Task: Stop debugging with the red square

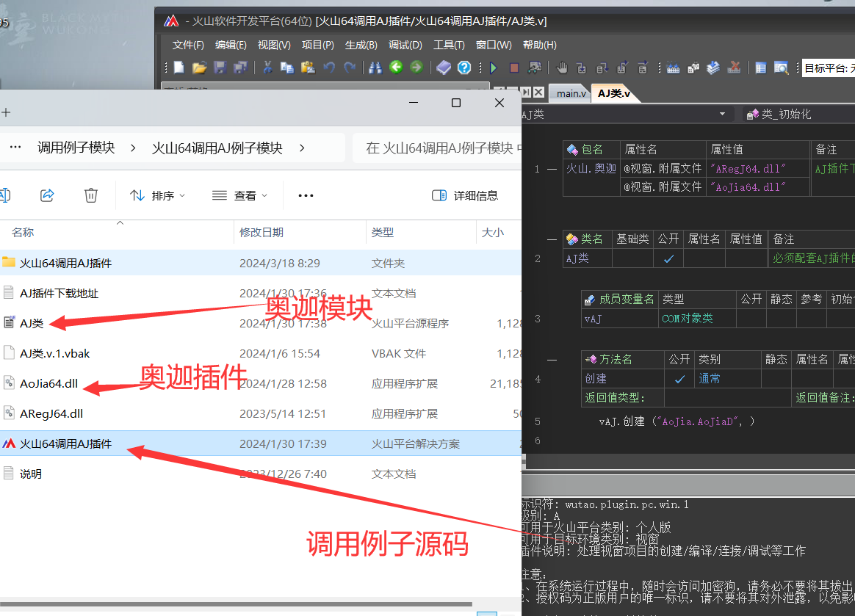Action: [513, 67]
